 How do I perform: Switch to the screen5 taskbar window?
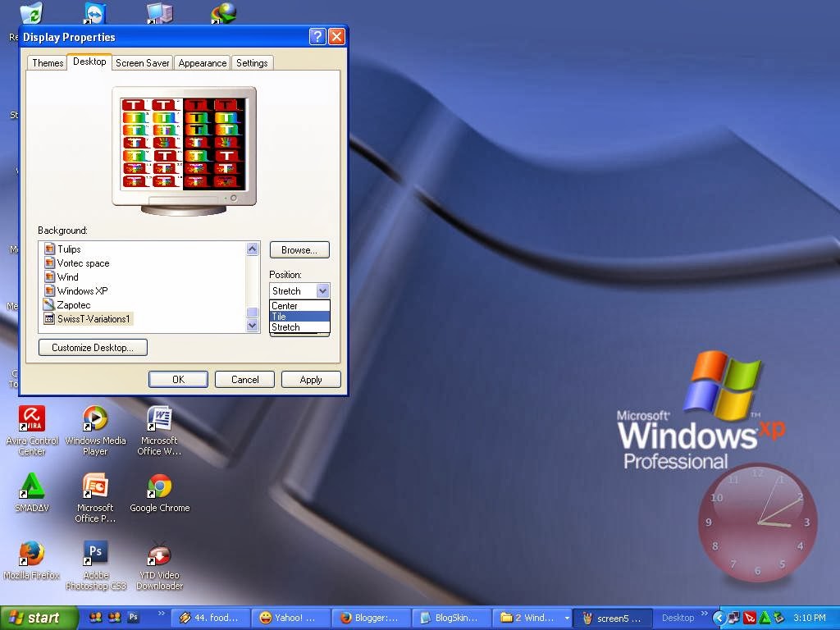coord(612,618)
